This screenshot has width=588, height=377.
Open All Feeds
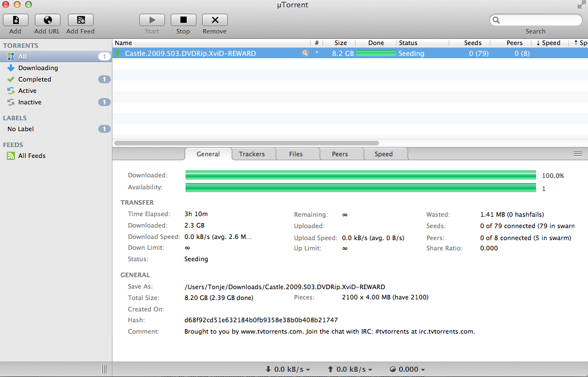(x=56, y=156)
